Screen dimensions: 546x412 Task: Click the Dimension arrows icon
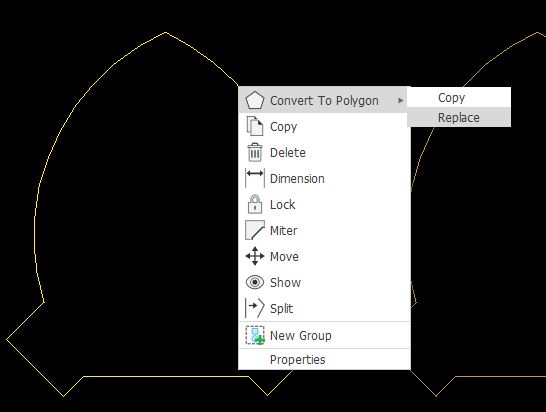(255, 178)
